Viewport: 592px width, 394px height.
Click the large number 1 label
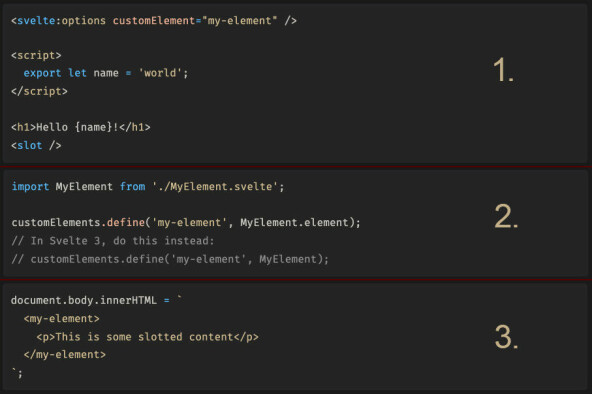coord(503,70)
